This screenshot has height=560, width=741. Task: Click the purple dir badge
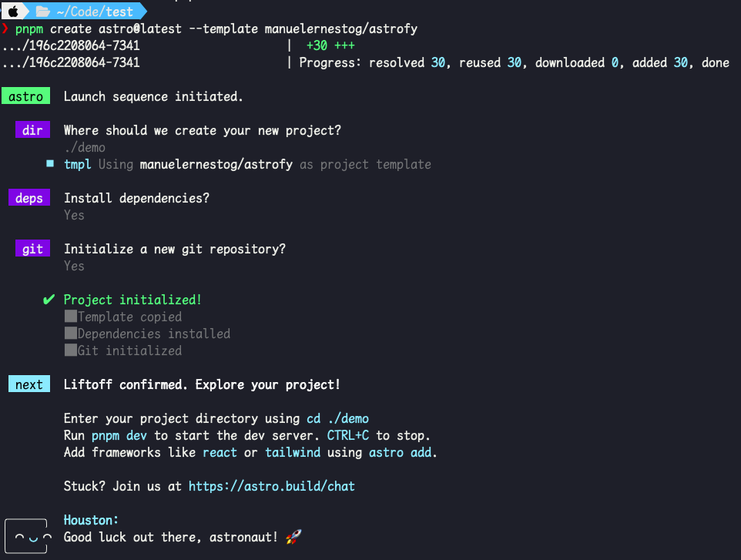tap(32, 130)
